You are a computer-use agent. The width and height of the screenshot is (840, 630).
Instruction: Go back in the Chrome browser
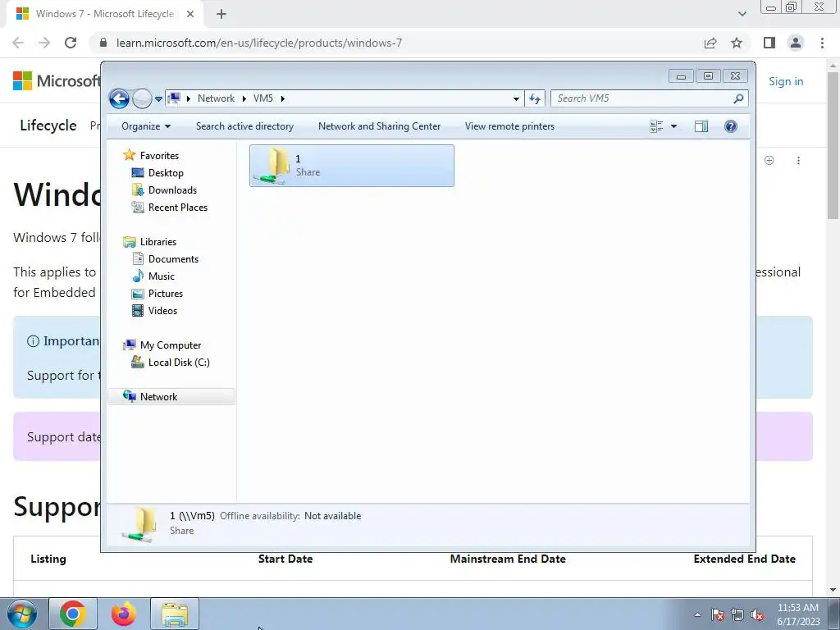pyautogui.click(x=18, y=43)
